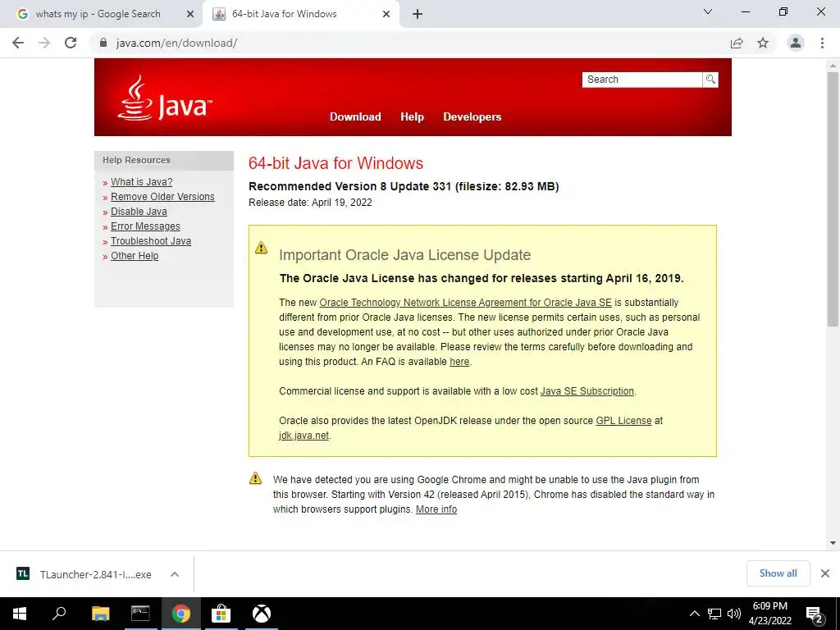Click the network tray icon
This screenshot has width=840, height=630.
pyautogui.click(x=714, y=614)
